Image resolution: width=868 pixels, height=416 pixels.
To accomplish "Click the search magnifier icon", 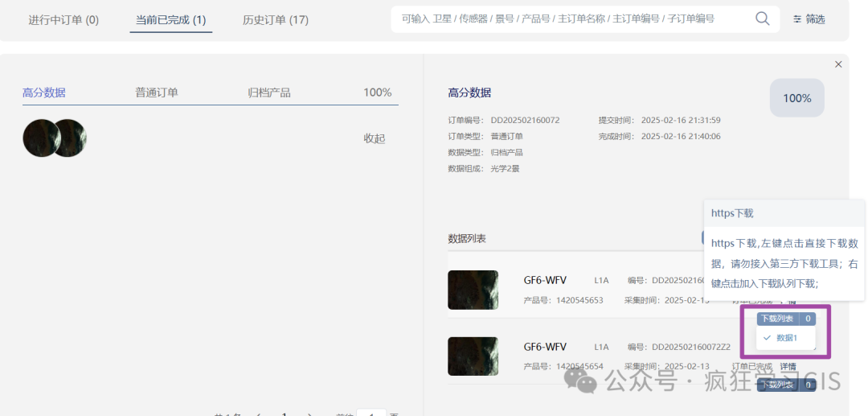I will pyautogui.click(x=762, y=19).
